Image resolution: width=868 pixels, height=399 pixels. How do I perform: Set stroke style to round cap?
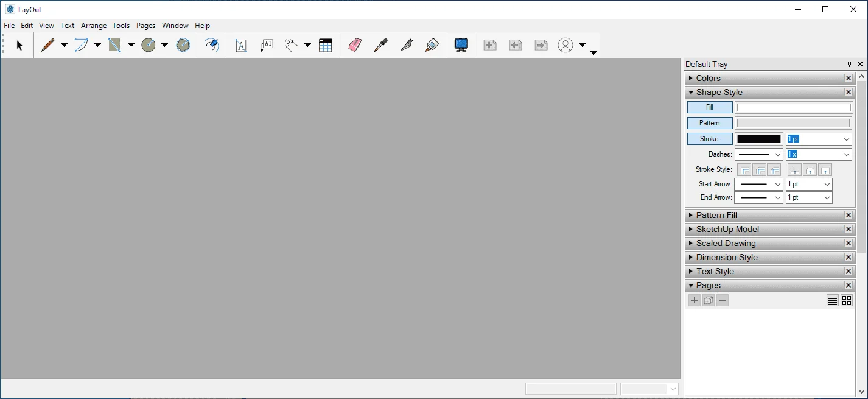tap(810, 170)
